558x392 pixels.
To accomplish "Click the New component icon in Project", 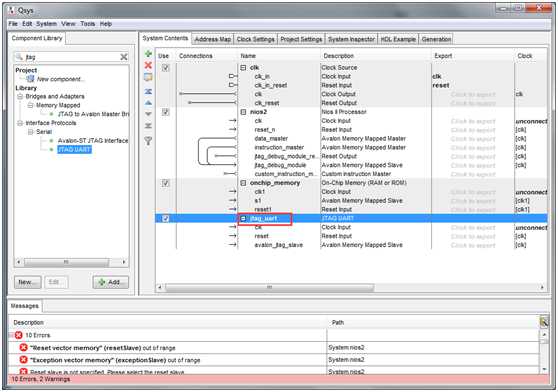I will pyautogui.click(x=31, y=79).
